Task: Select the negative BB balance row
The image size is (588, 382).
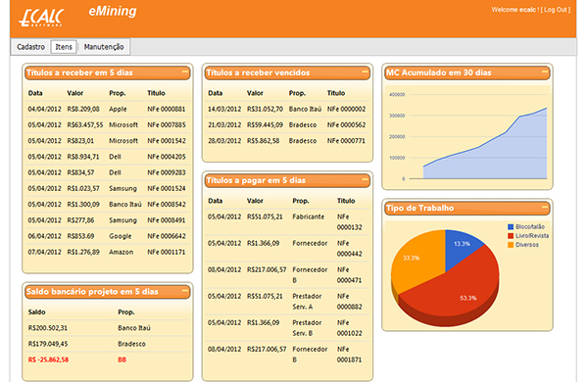Action: [x=108, y=359]
